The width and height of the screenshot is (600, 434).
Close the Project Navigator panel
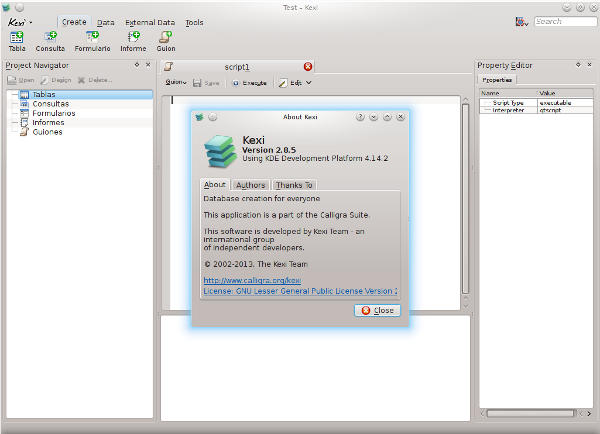point(148,65)
